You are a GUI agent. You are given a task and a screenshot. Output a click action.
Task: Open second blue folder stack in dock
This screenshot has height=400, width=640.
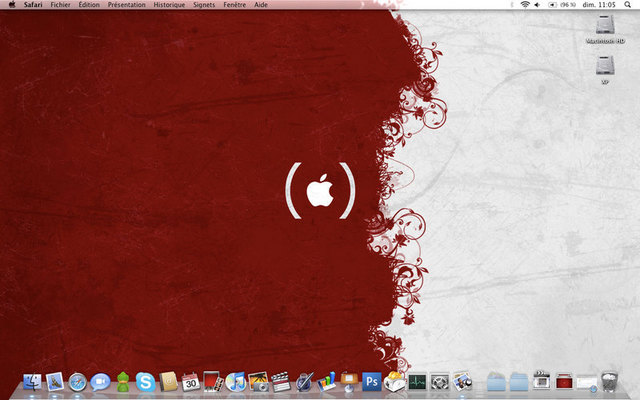click(x=519, y=382)
